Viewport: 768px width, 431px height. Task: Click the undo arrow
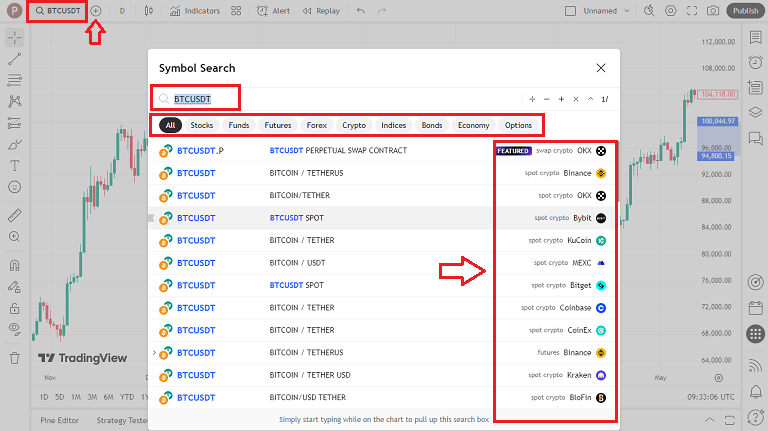(x=361, y=11)
